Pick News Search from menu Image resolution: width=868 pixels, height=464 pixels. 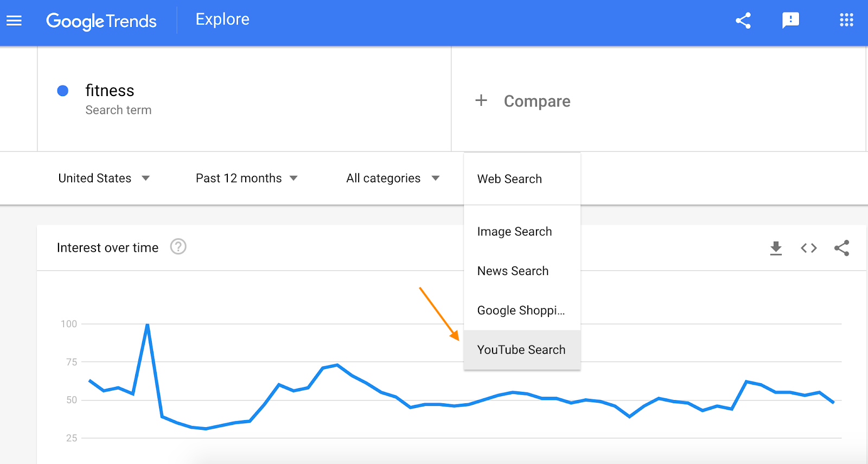(513, 271)
